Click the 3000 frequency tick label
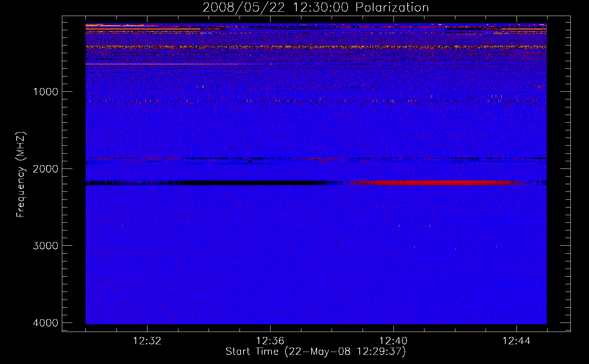The width and height of the screenshot is (589, 364). coord(46,246)
